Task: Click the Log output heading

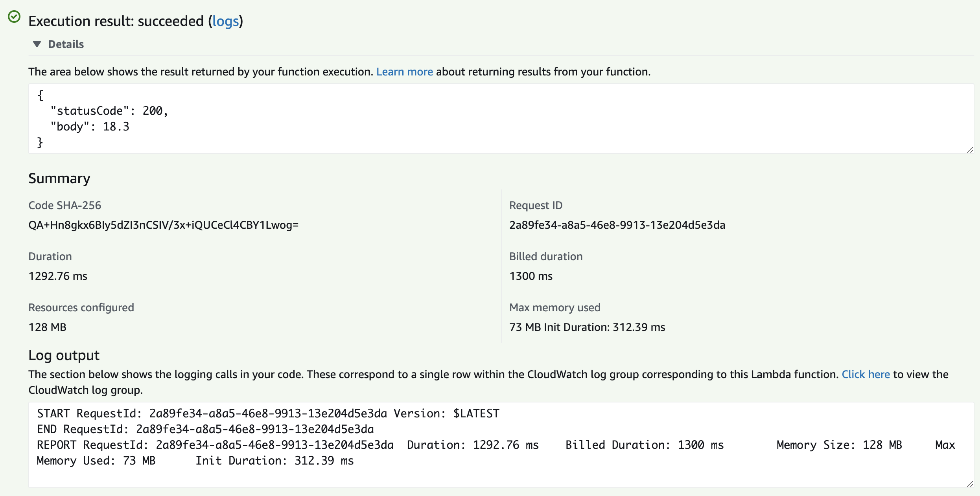Action: click(x=64, y=355)
